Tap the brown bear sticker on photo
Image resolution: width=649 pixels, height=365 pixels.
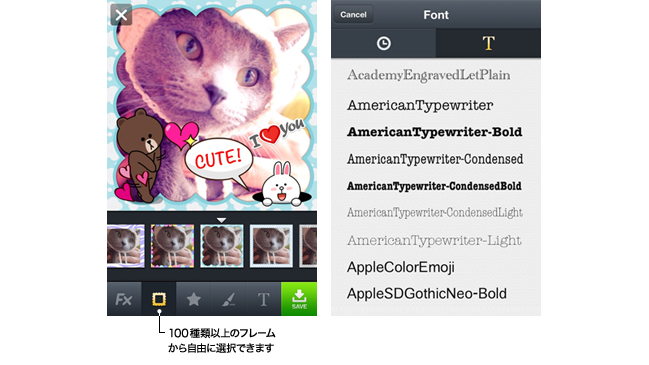tap(141, 155)
